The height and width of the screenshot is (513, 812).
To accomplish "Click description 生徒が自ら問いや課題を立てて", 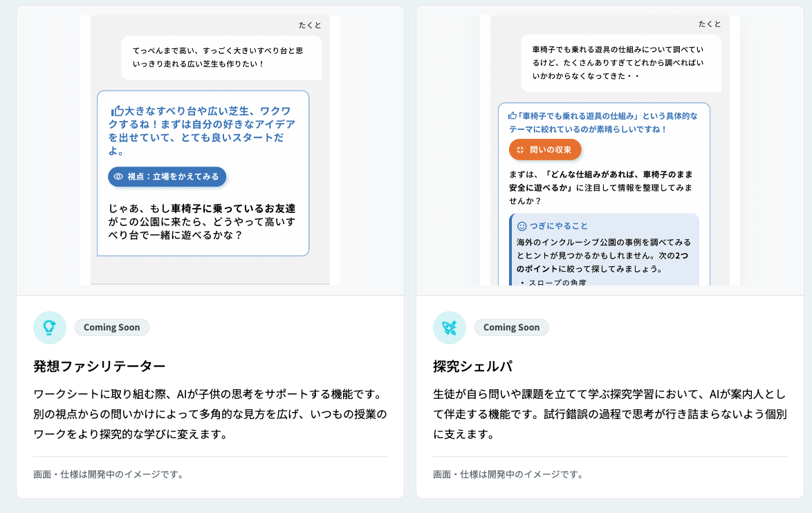I will 610,414.
